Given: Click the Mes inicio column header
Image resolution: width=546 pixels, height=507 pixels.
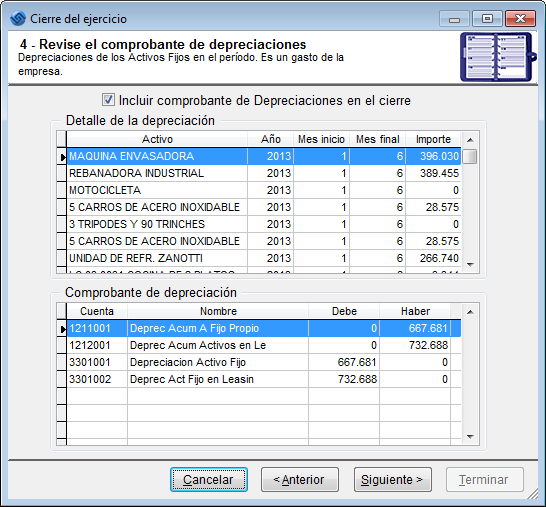Looking at the screenshot, I should click(321, 139).
